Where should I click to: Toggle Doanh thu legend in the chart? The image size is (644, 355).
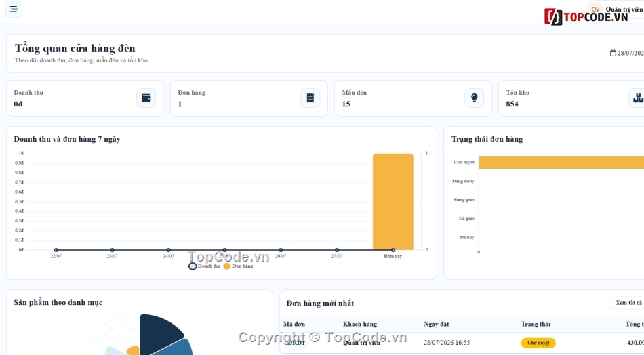pyautogui.click(x=205, y=266)
